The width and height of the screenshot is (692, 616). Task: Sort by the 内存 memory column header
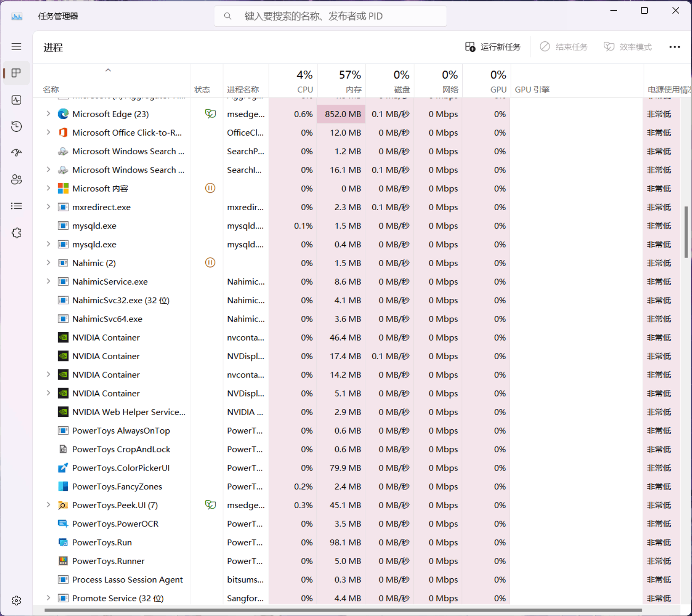(341, 81)
